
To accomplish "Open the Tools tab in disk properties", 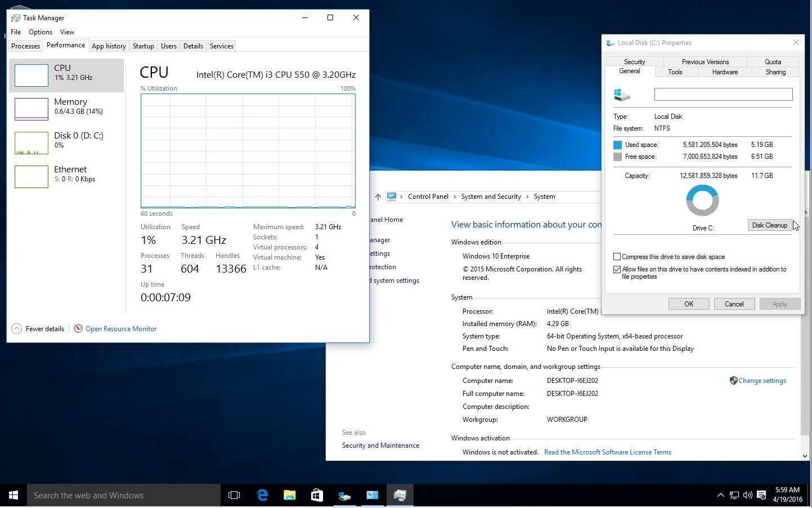I will 675,72.
